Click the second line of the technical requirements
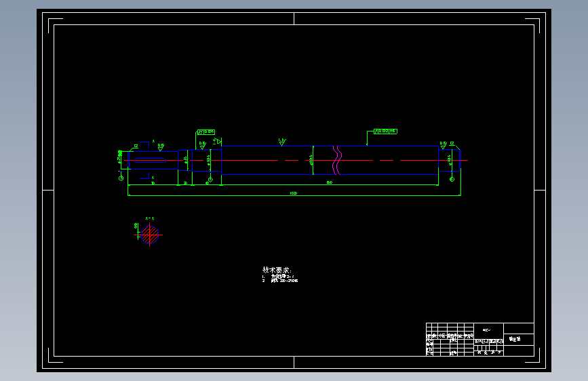588x381 pixels. [280, 281]
